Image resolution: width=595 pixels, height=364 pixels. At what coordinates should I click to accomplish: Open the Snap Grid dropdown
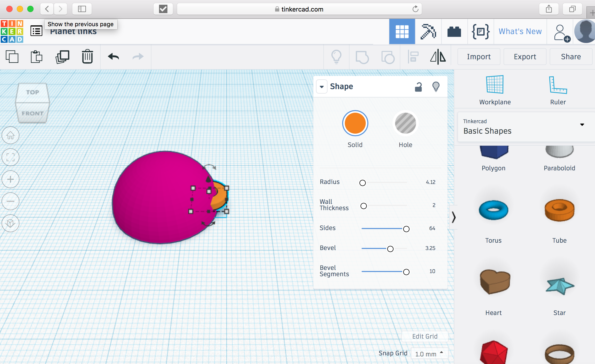429,353
